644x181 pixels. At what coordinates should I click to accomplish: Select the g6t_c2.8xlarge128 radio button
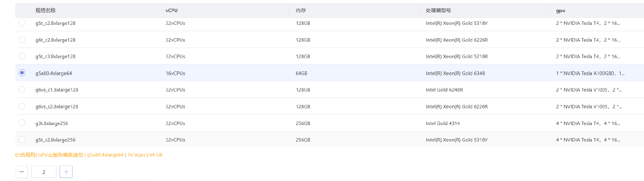point(22,40)
